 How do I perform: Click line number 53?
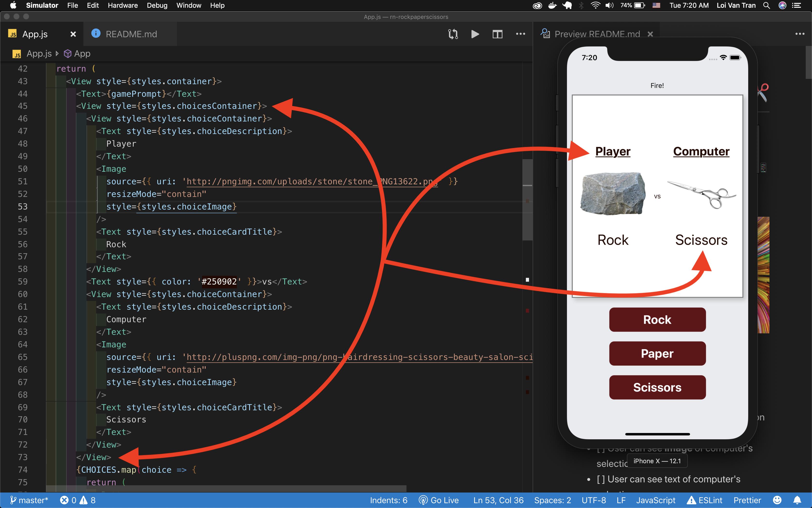(x=22, y=207)
